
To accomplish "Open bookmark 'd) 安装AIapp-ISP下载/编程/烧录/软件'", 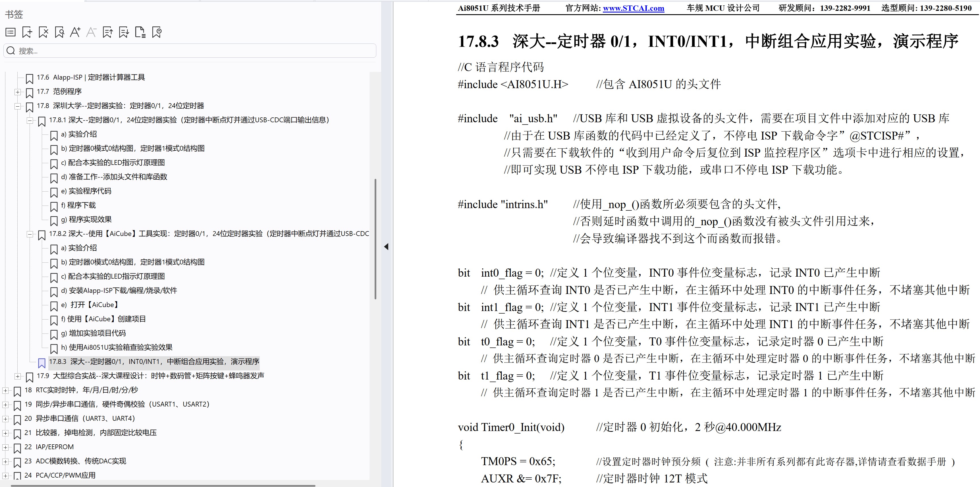I will pos(119,290).
